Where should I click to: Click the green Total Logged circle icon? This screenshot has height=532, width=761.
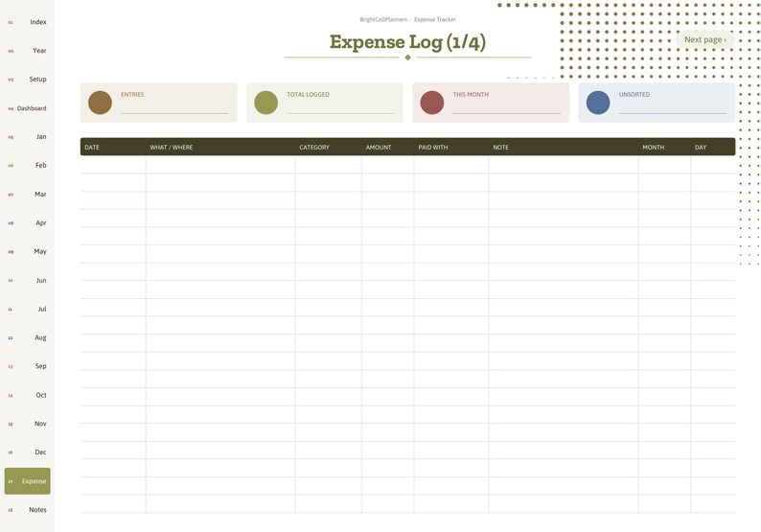point(265,103)
